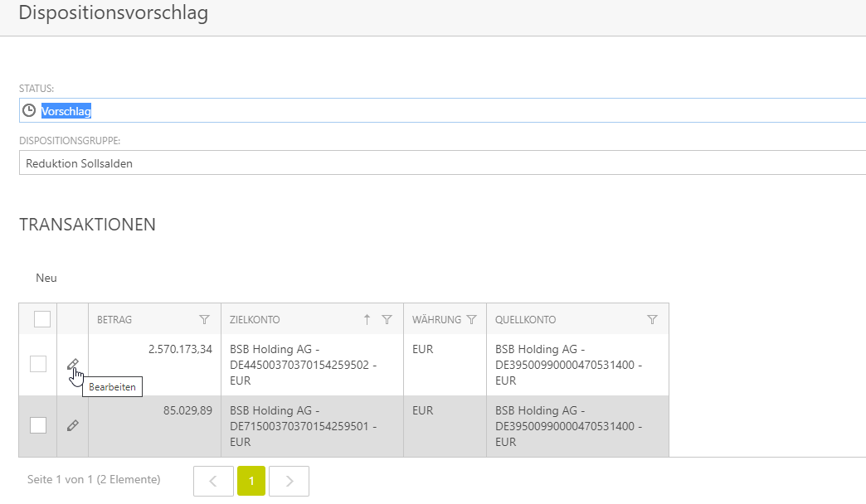
Task: Edit the 2.570.173,34 transaction with pencil icon
Action: [72, 364]
